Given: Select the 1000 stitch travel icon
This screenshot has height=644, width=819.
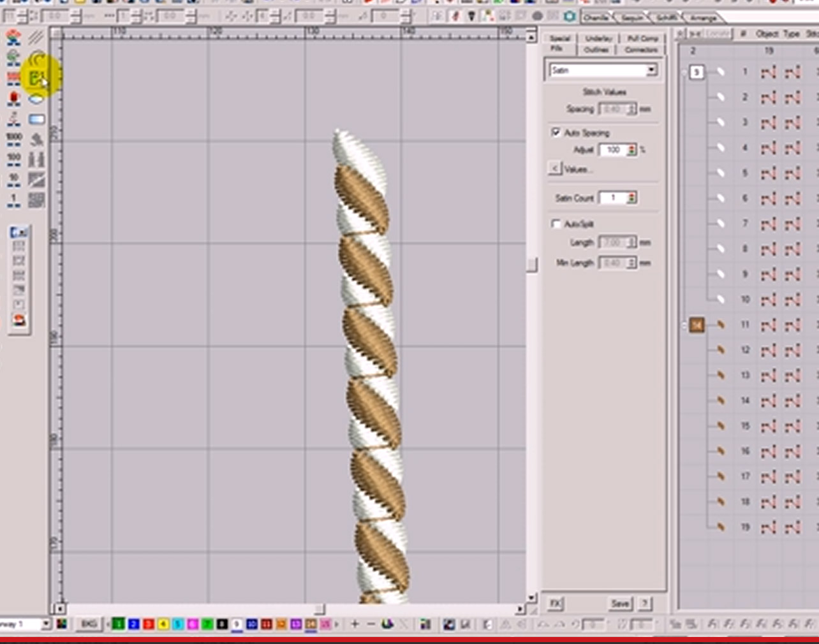Looking at the screenshot, I should [13, 139].
